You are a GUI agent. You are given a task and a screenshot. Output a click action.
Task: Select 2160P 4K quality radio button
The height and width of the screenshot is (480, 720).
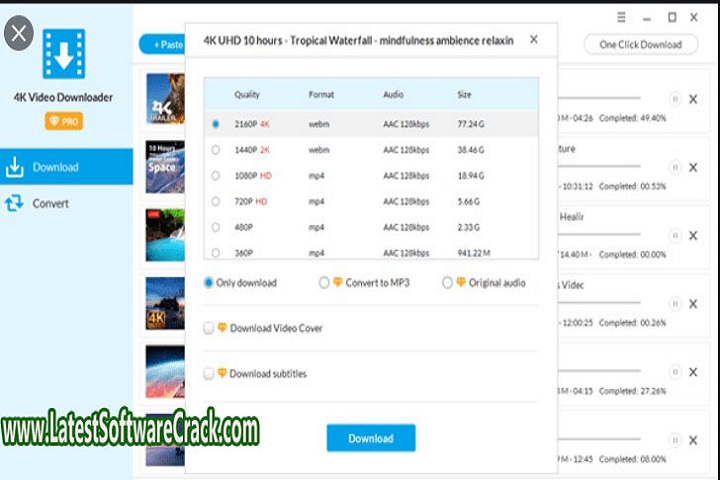[x=216, y=124]
